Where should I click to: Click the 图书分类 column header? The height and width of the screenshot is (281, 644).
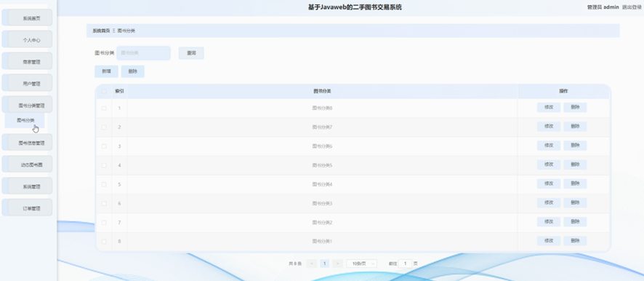[x=322, y=91]
